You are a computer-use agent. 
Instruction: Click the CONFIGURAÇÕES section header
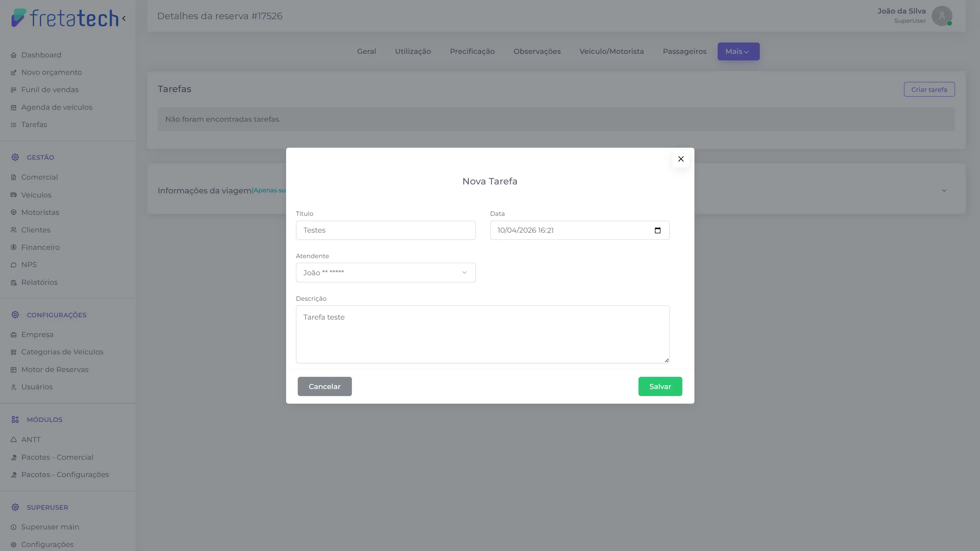(x=57, y=315)
